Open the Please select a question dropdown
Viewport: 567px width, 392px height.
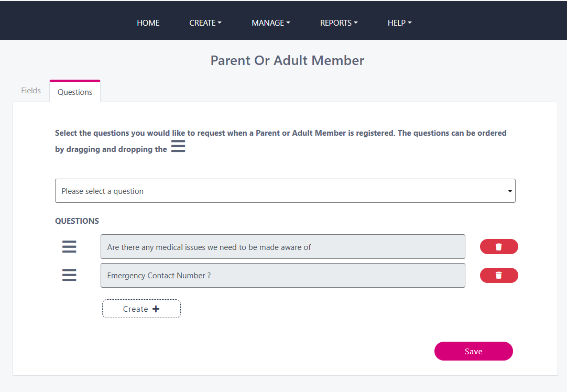(x=285, y=191)
